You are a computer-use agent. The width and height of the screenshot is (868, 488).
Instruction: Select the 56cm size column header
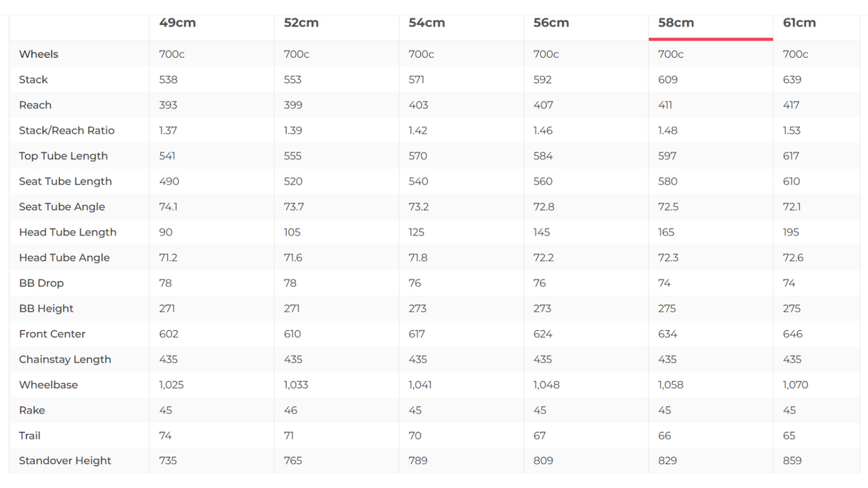click(551, 23)
